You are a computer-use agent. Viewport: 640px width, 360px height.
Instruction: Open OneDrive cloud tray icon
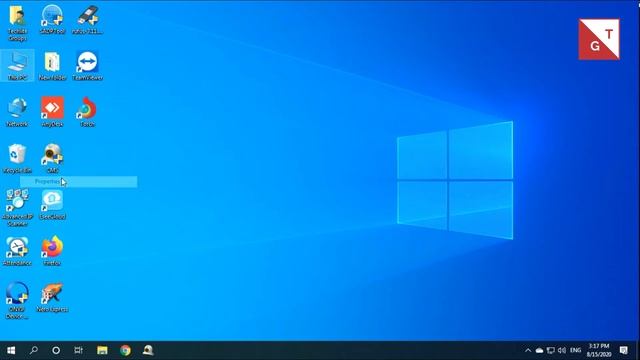pos(539,350)
